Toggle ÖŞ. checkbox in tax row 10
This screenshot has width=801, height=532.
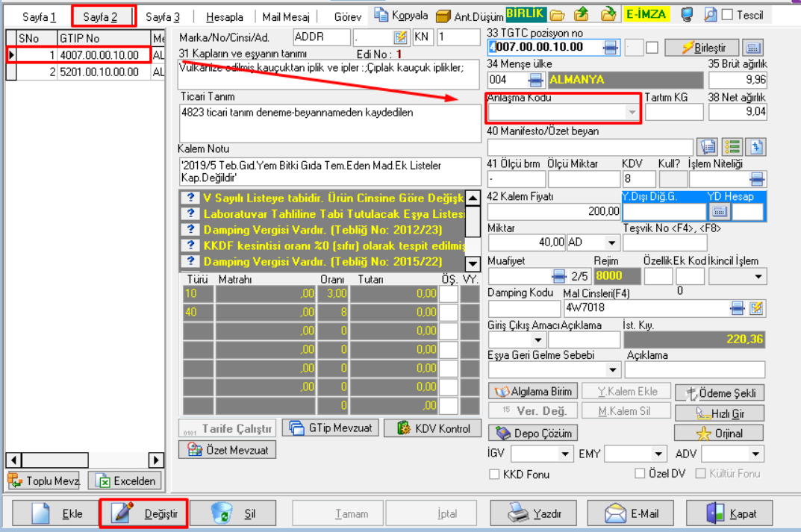click(x=449, y=293)
